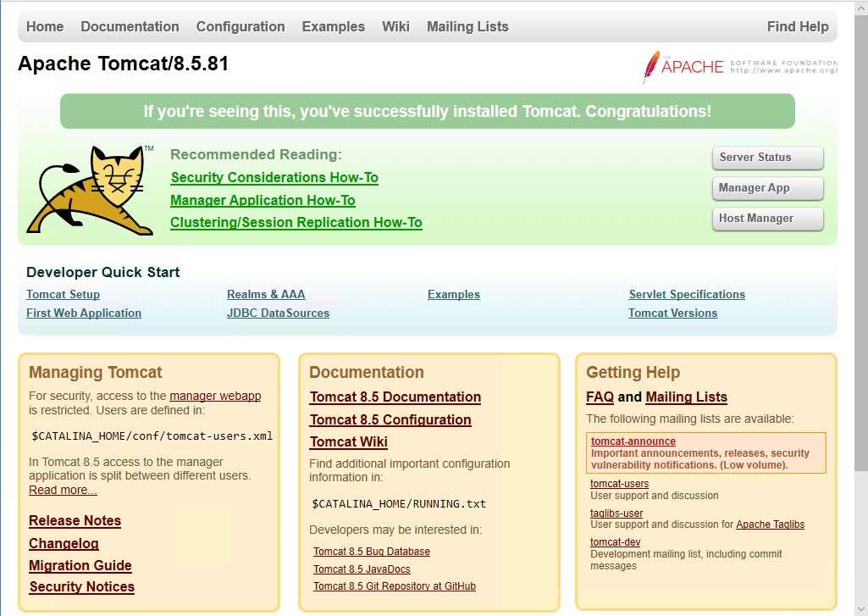Open Mailing Lists in the top navigation

point(467,26)
